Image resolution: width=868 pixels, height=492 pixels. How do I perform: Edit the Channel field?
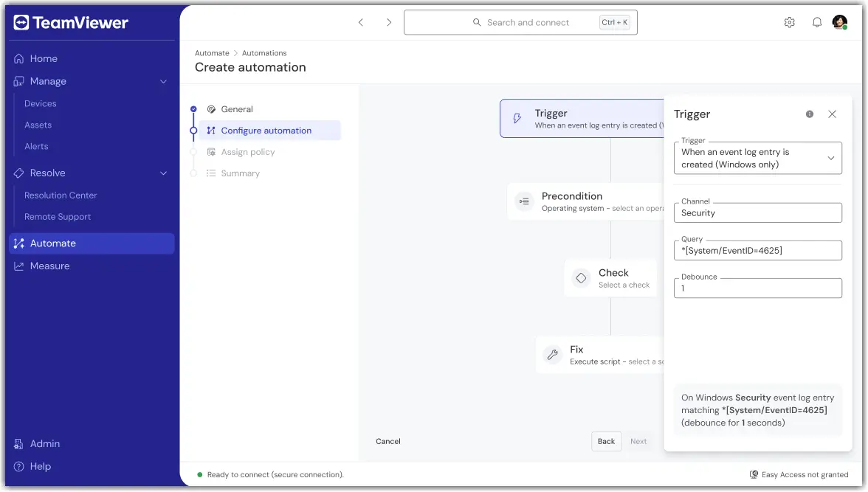pos(758,213)
